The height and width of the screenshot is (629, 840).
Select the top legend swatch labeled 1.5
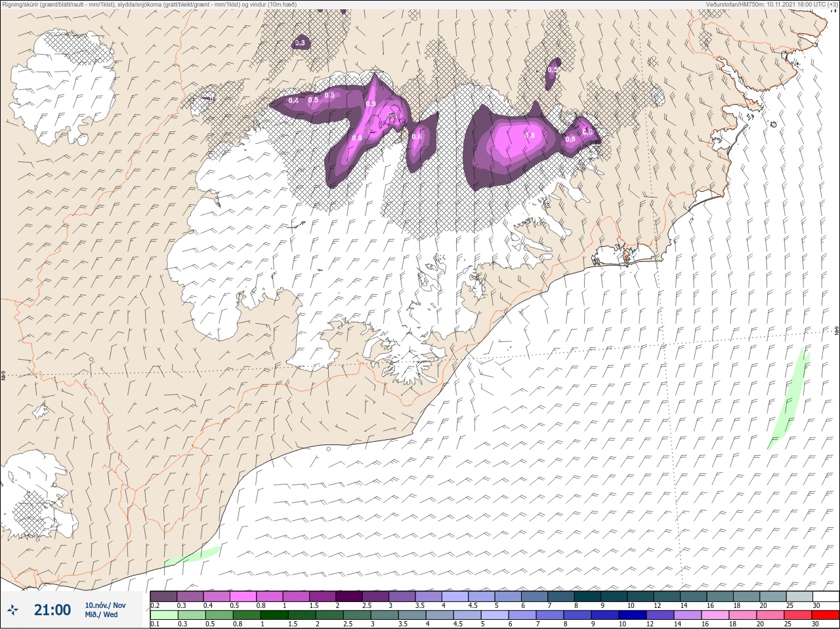[x=322, y=596]
